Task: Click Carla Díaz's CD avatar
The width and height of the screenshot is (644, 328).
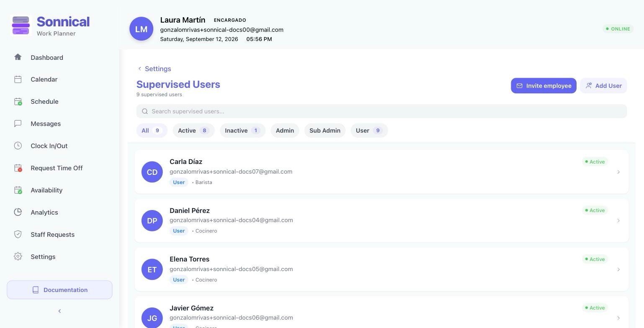Action: point(152,172)
